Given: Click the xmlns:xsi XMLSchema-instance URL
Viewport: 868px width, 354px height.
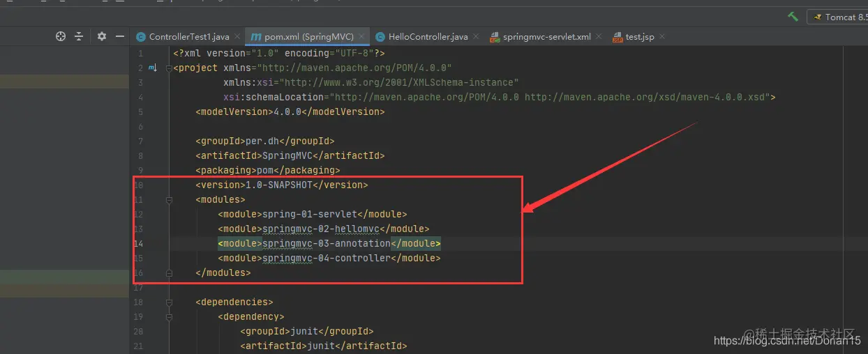Looking at the screenshot, I should coord(399,83).
